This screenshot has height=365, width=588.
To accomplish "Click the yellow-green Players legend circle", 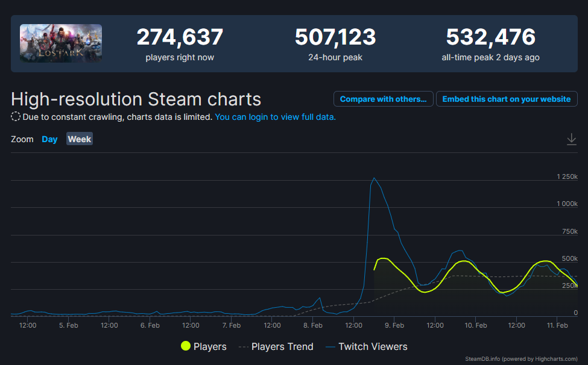I will point(186,346).
